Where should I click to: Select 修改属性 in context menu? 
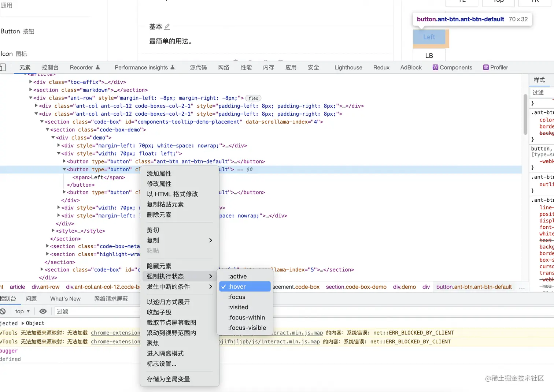pyautogui.click(x=180, y=184)
